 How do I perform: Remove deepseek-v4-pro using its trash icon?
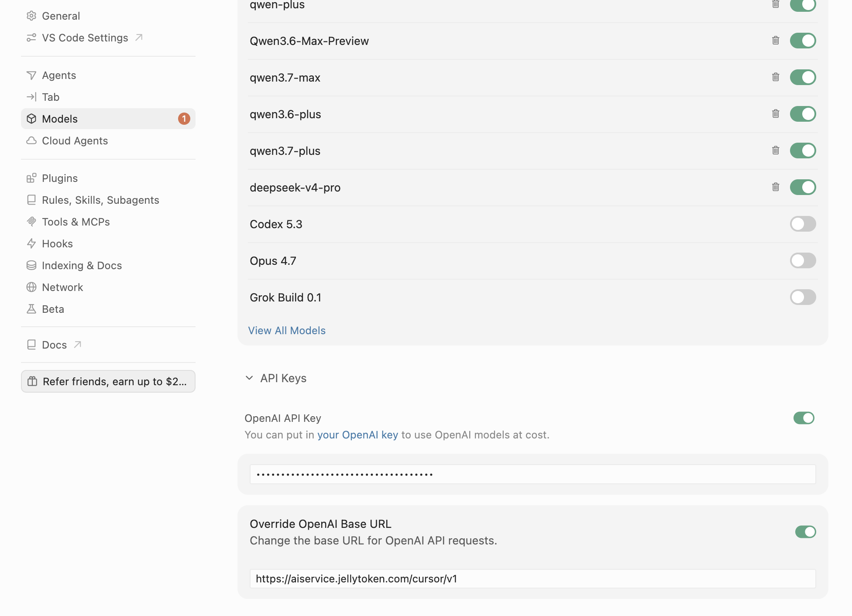tap(776, 187)
